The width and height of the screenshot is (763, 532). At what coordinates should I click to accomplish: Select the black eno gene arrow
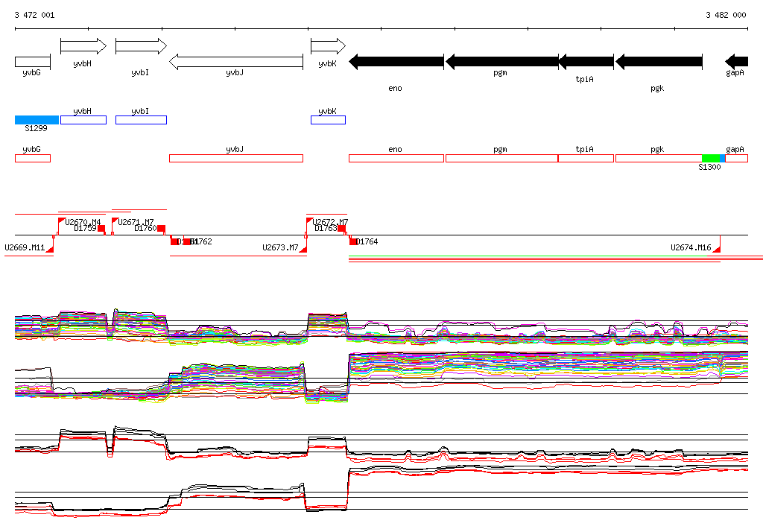[x=396, y=62]
